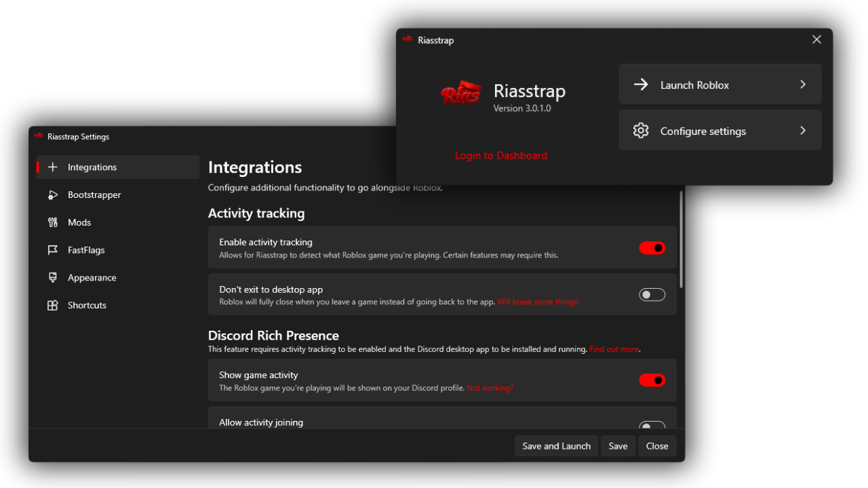Open the Configure settings chevron
Screen dimensions: 868x488
tap(803, 131)
